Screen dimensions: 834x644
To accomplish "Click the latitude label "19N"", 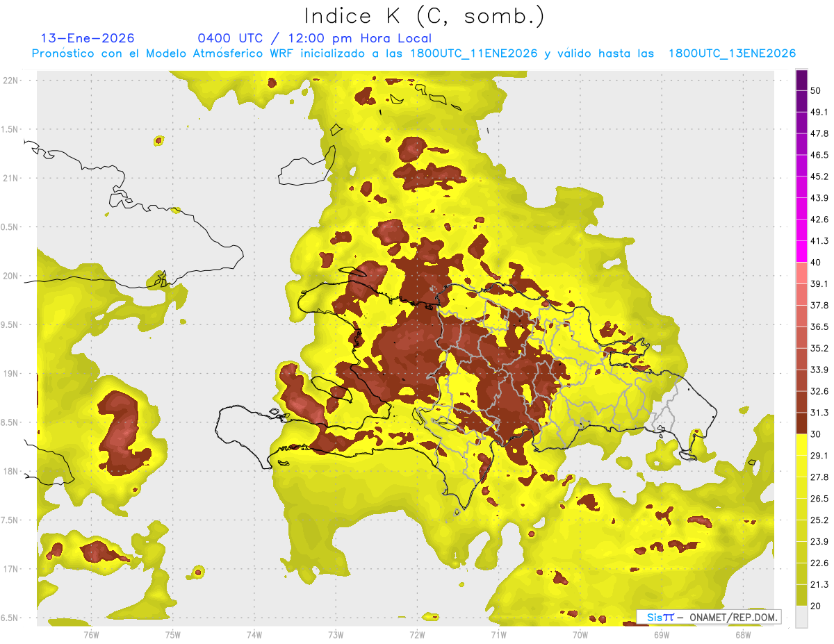I will pos(11,374).
